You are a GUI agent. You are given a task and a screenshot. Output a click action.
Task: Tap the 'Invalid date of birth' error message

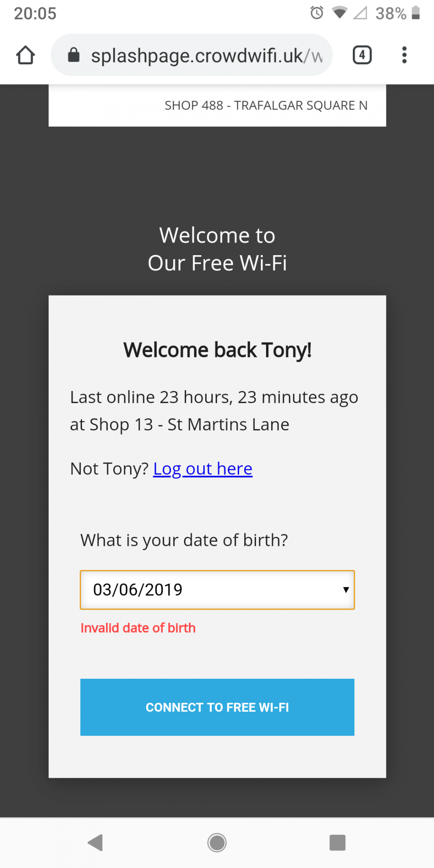pos(138,628)
